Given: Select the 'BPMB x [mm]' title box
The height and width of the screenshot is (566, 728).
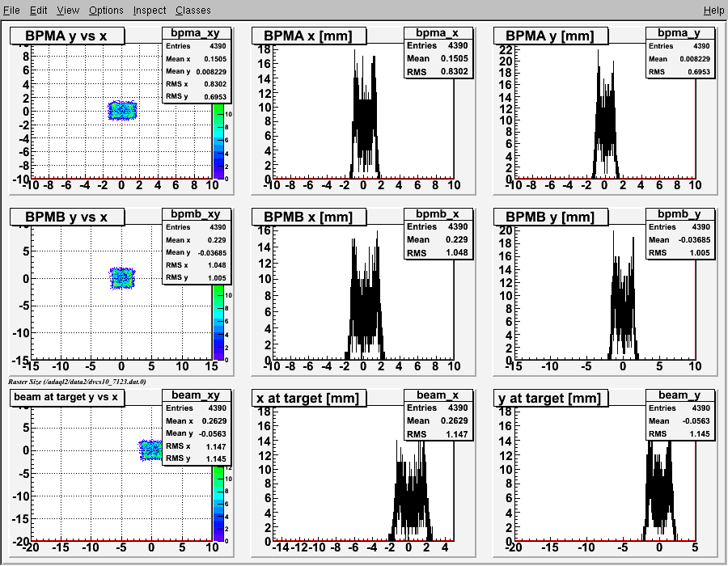Looking at the screenshot, I should (x=309, y=217).
